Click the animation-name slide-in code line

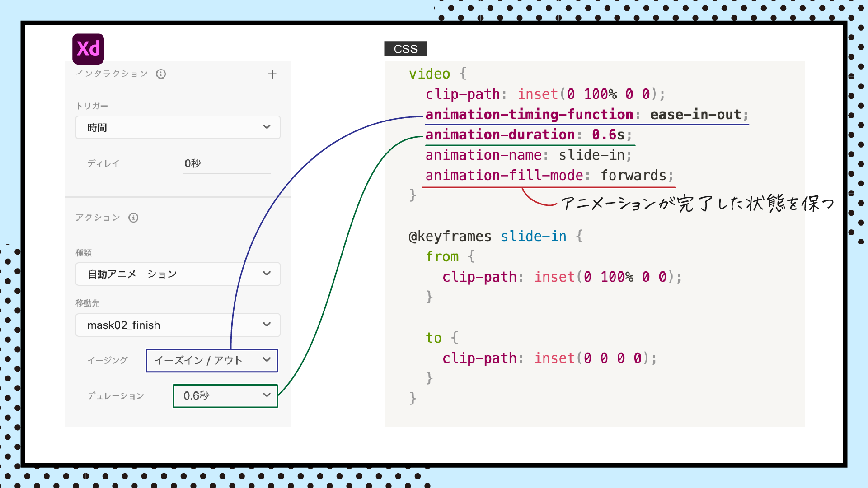(528, 155)
